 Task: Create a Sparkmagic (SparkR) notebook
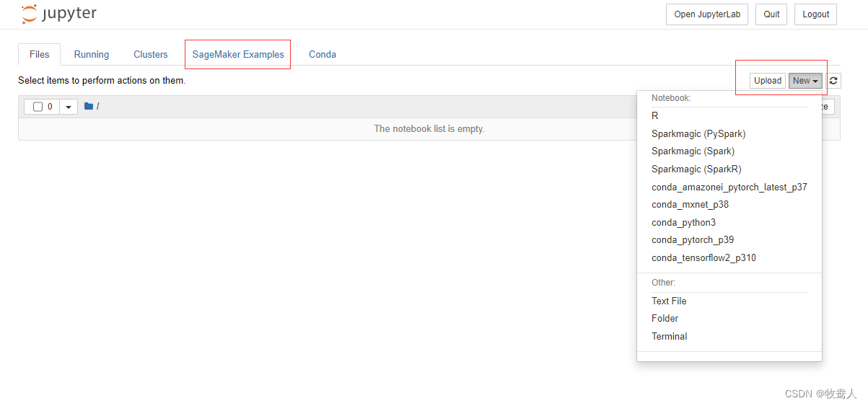coord(729,169)
